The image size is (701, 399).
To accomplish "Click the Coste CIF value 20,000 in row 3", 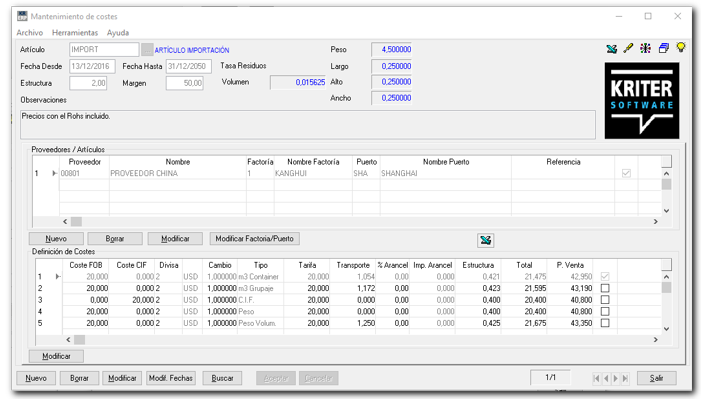I will (x=132, y=300).
